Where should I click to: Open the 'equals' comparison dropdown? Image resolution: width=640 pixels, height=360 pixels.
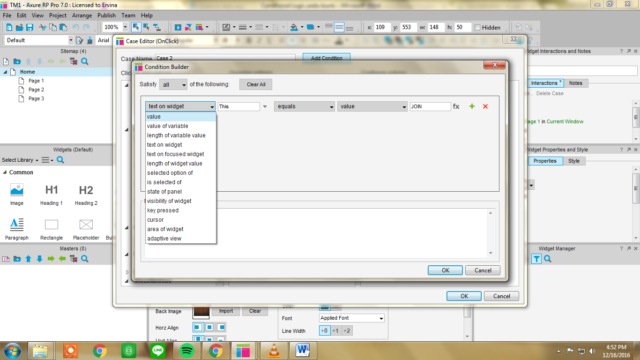pyautogui.click(x=304, y=107)
